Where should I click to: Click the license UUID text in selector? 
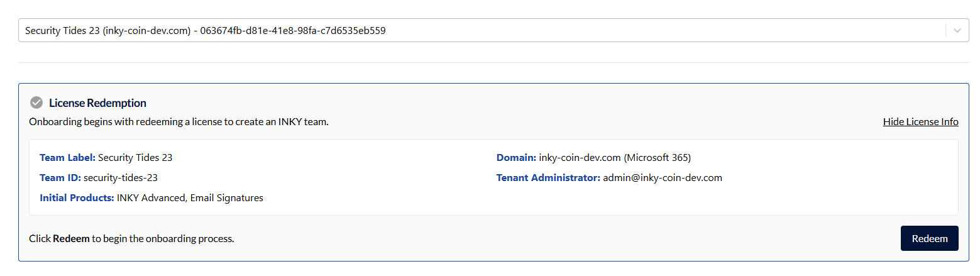pos(292,30)
